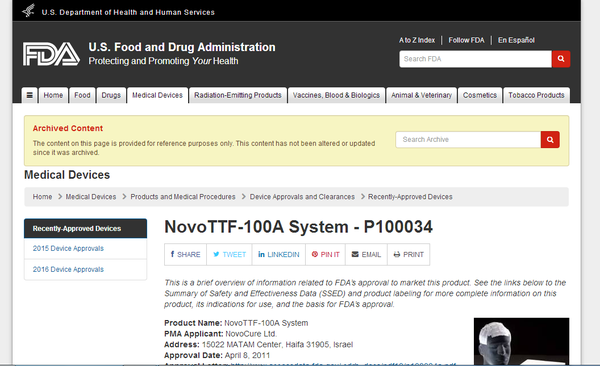600x366 pixels.
Task: Switch to En Español
Action: [x=516, y=40]
